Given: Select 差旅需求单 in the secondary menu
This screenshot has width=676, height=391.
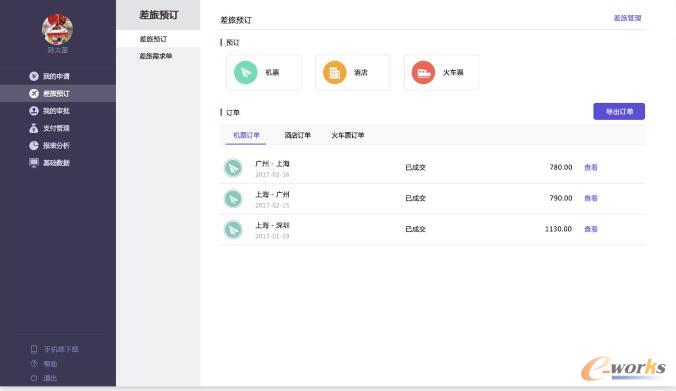Looking at the screenshot, I should (x=156, y=56).
